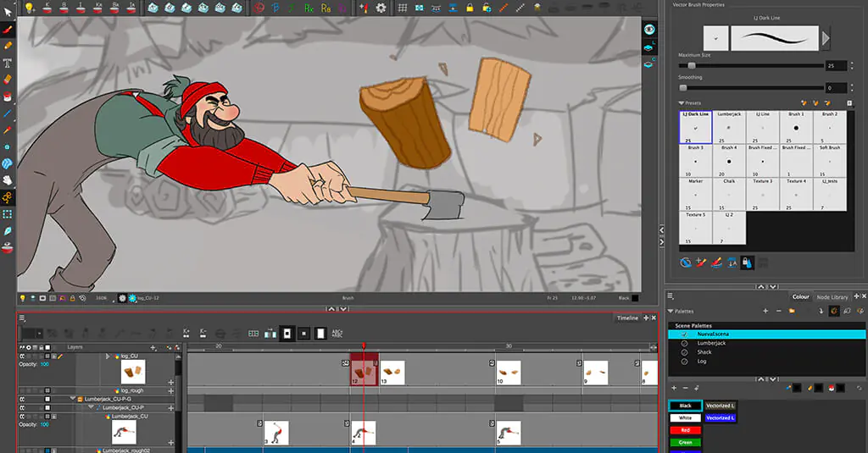Open the Timeline tab
This screenshot has height=453, width=868.
[x=627, y=318]
